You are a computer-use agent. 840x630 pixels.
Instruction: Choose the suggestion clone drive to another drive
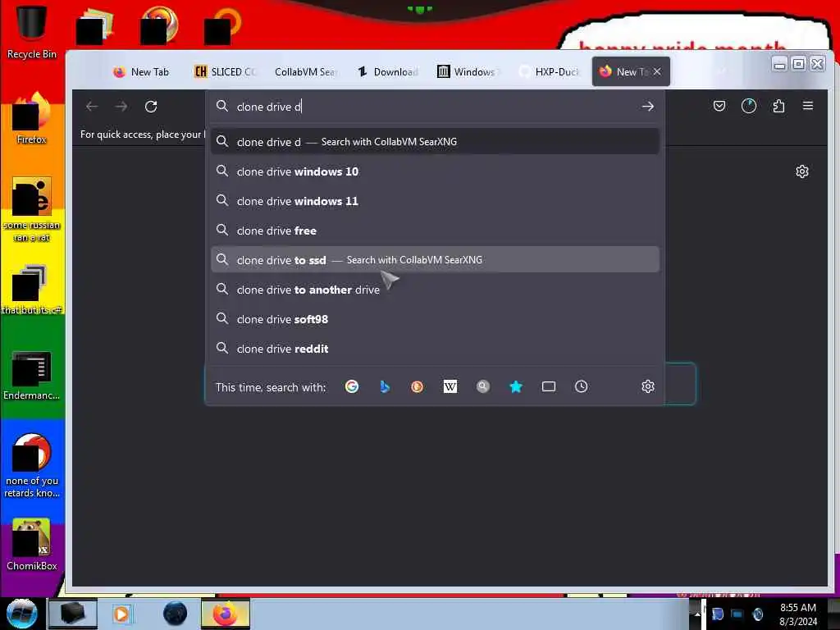pos(435,290)
